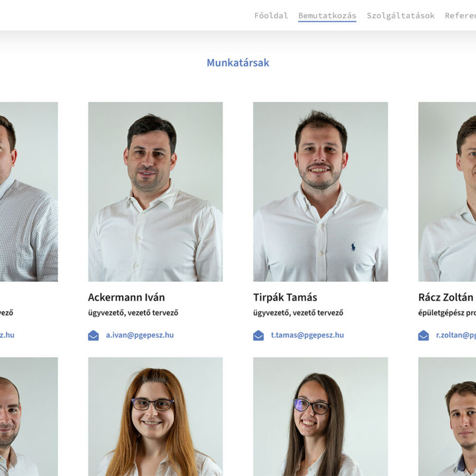Click the envelope icon beside a.ivan@pgepesz.hu
The image size is (476, 476).
(93, 335)
